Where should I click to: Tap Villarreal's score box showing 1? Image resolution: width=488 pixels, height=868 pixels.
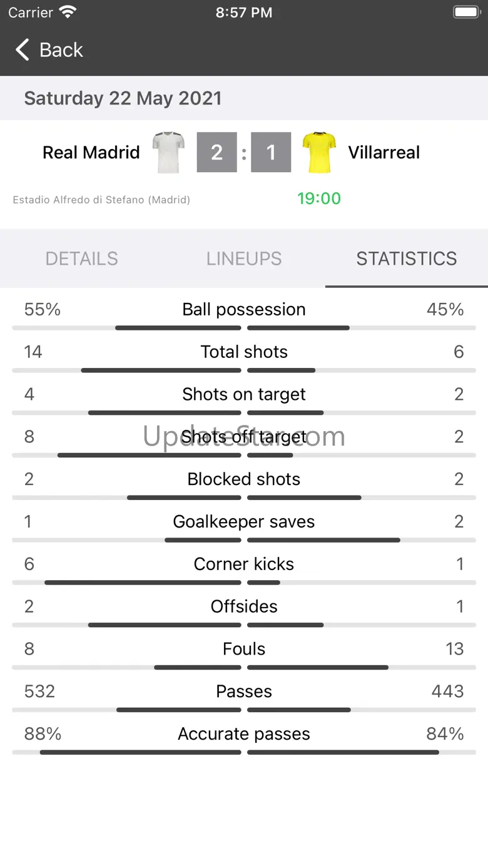pyautogui.click(x=271, y=152)
